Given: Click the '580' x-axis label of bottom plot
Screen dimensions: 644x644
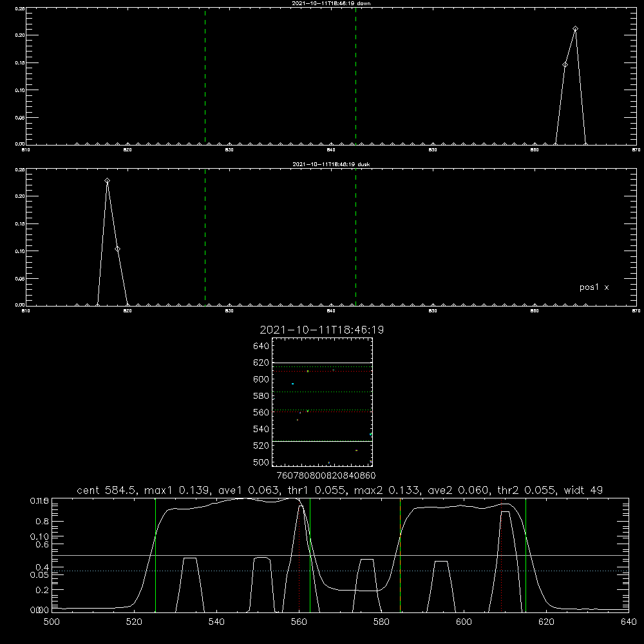Looking at the screenshot, I should (x=381, y=622).
